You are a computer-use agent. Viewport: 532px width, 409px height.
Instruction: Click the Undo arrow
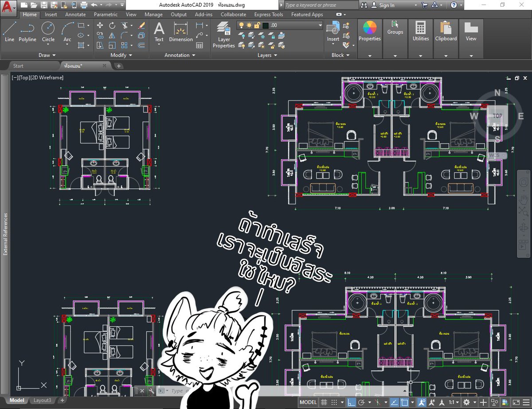[94, 5]
